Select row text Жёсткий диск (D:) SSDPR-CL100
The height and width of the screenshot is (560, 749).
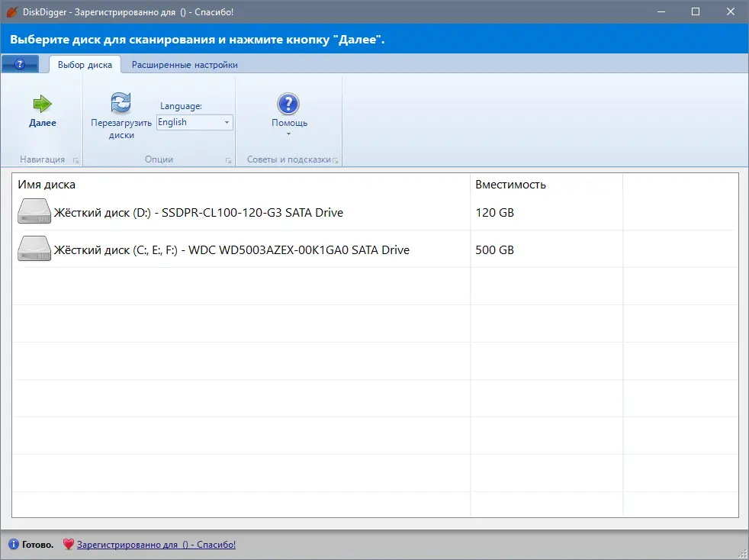click(198, 213)
